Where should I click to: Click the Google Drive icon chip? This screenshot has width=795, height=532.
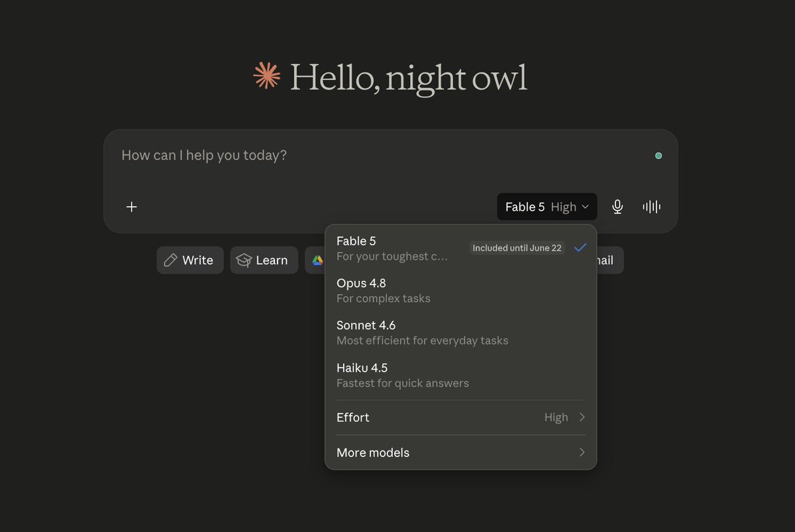tap(317, 260)
